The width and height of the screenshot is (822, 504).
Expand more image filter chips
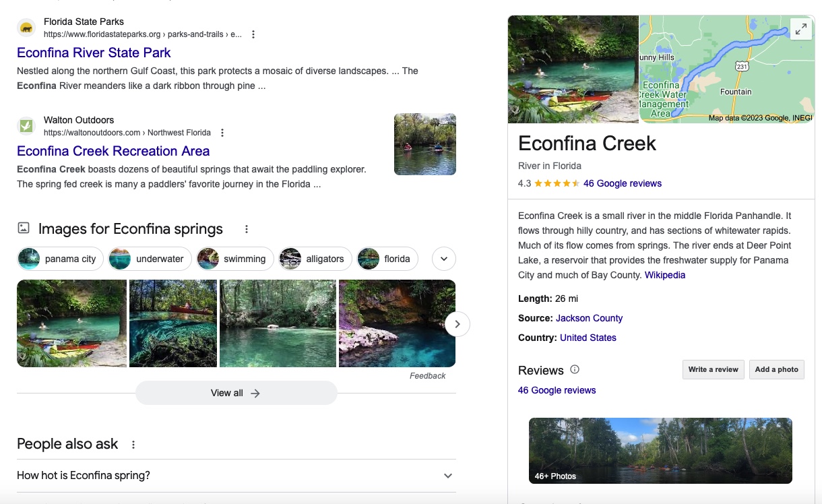click(x=444, y=259)
